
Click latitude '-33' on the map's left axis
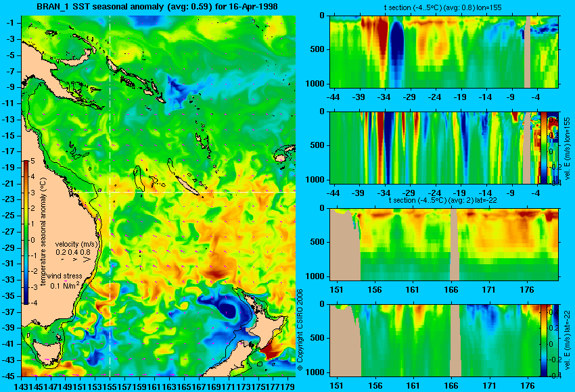coord(9,280)
